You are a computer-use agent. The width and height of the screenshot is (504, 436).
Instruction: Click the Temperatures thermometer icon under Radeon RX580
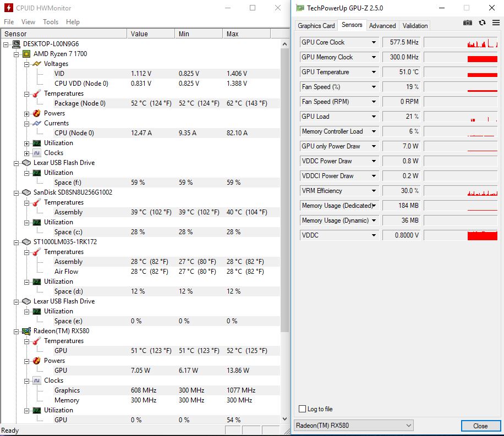click(37, 341)
